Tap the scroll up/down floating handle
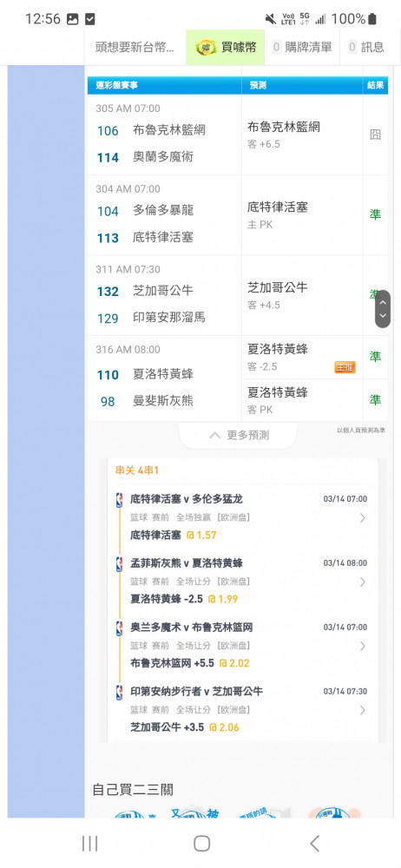The image size is (401, 868). point(382,309)
